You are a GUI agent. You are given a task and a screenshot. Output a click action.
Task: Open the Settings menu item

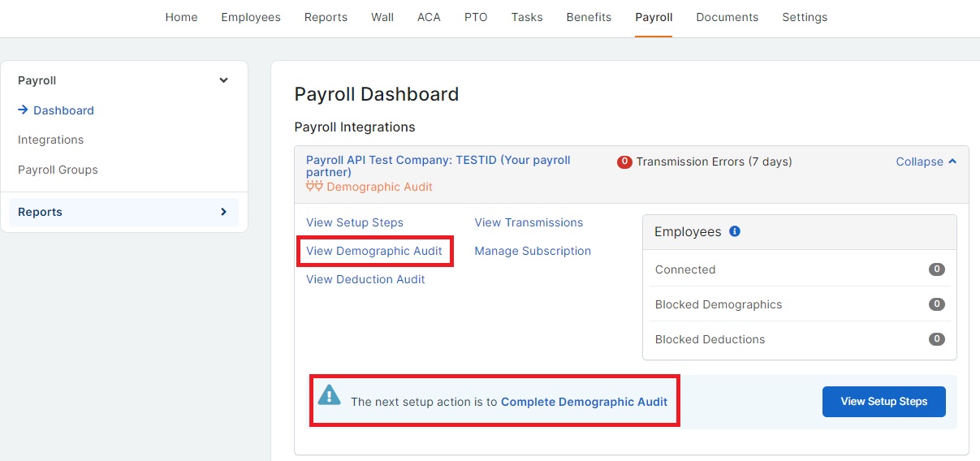pyautogui.click(x=805, y=17)
